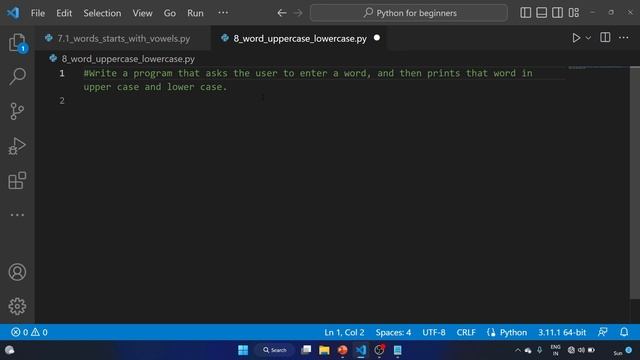Expand the Run dropdown arrow

588,38
